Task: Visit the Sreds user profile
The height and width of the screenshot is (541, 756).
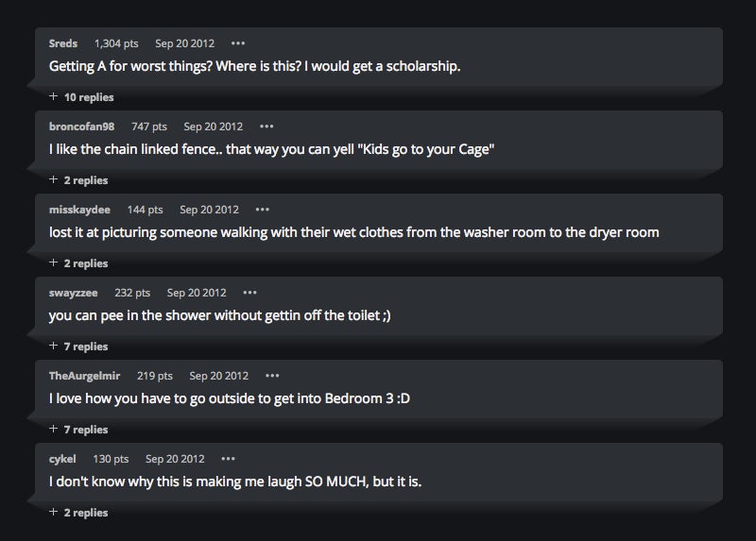Action: point(63,43)
